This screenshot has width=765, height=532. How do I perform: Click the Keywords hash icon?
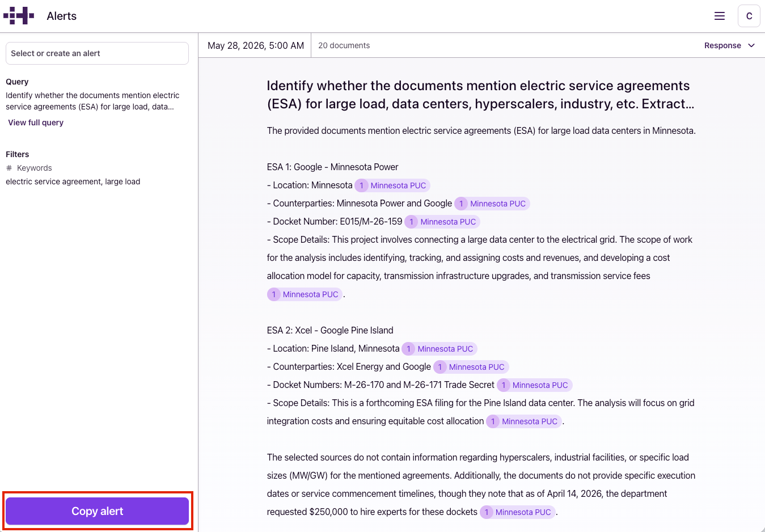coord(9,168)
